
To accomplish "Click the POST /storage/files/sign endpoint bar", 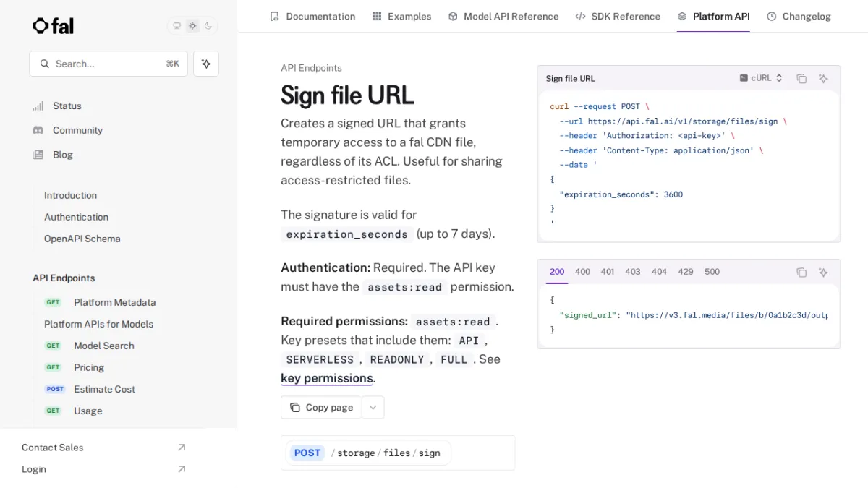I will pyautogui.click(x=398, y=453).
